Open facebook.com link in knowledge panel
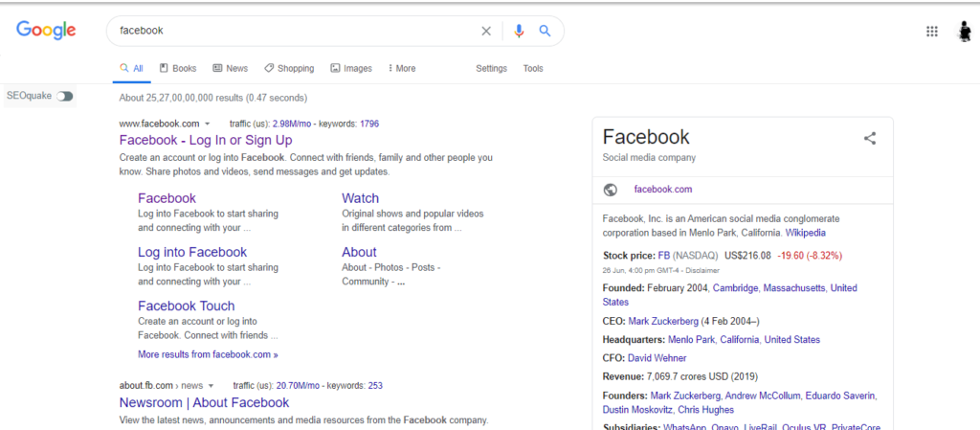The image size is (980, 430). (x=663, y=190)
